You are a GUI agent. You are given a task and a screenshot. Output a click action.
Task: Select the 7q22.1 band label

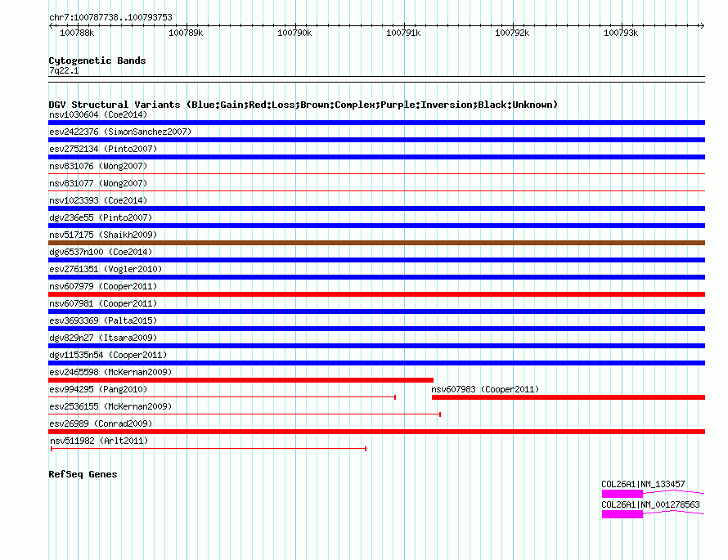click(64, 70)
